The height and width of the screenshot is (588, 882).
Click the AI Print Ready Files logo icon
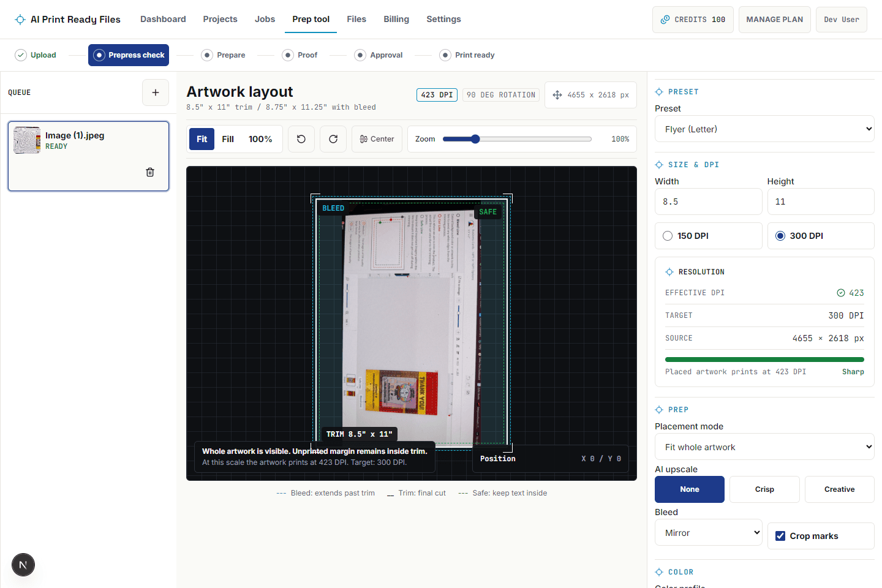[x=20, y=20]
